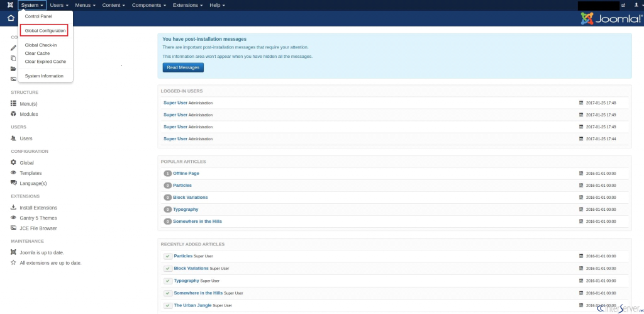Viewport: 644px width, 314px height.
Task: Open The Urban Jungle article link
Action: (x=192, y=305)
